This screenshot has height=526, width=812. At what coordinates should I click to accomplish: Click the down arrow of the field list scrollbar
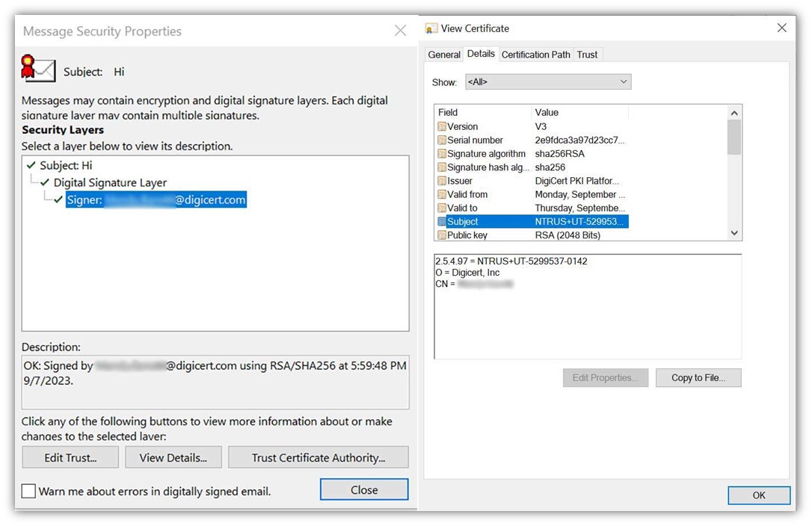pyautogui.click(x=734, y=232)
